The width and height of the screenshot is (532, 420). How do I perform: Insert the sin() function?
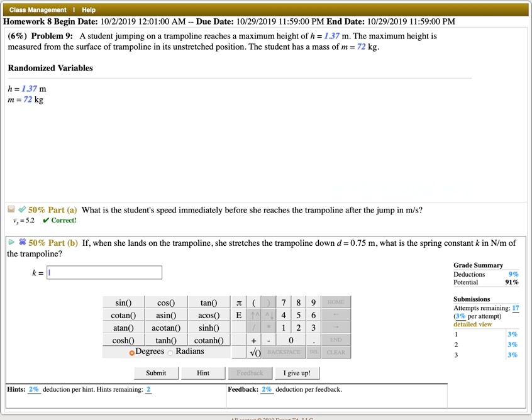coord(123,302)
